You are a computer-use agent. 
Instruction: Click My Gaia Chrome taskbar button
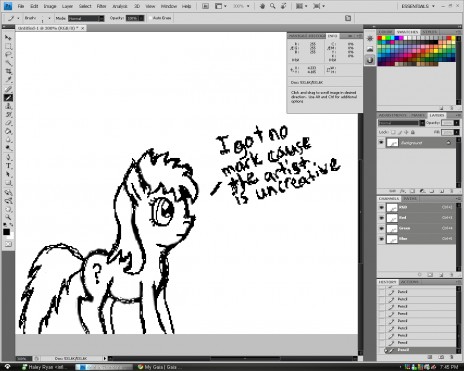point(162,367)
